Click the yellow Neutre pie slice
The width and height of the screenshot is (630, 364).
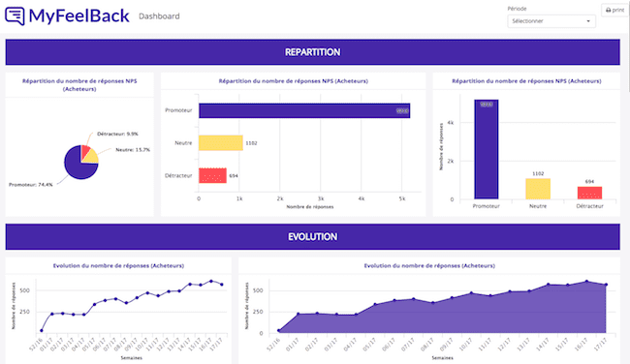pyautogui.click(x=91, y=157)
